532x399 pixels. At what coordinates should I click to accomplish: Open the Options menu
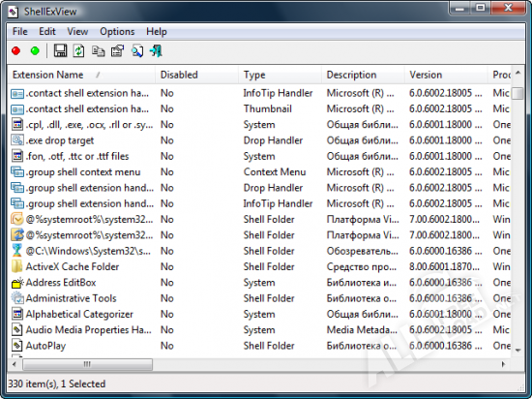coord(117,32)
